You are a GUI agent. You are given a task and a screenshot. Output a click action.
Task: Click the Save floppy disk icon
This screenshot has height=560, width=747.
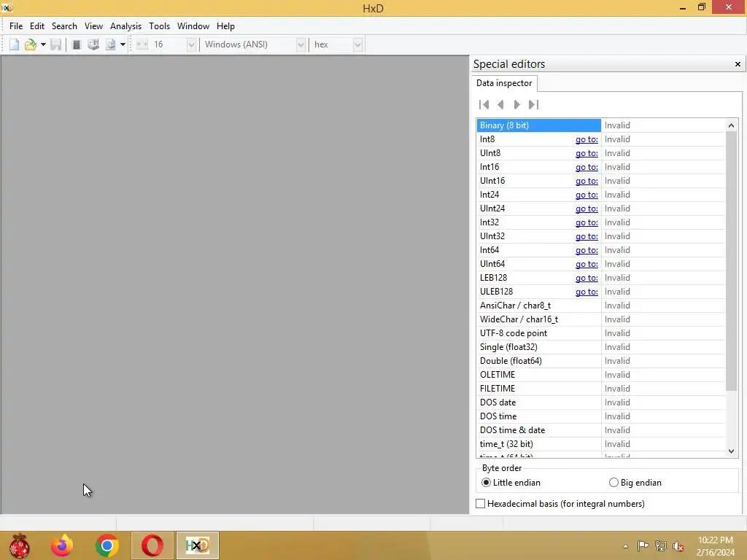pos(55,44)
